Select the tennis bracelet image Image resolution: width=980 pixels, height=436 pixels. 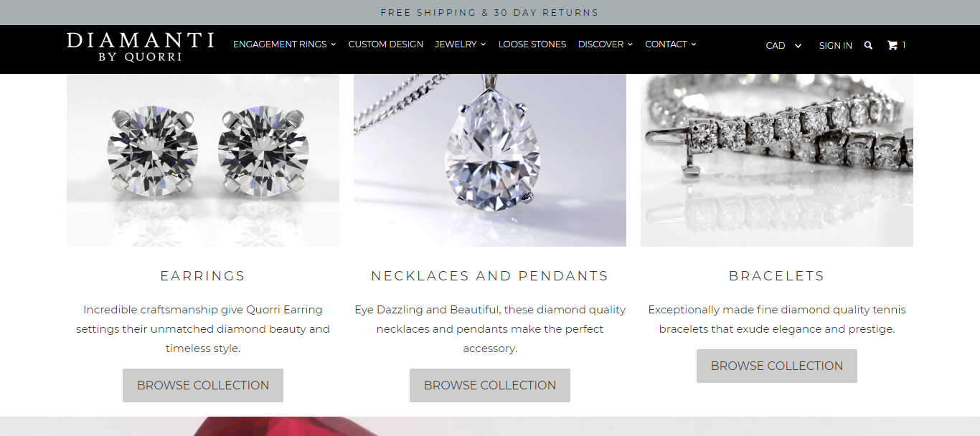(777, 160)
